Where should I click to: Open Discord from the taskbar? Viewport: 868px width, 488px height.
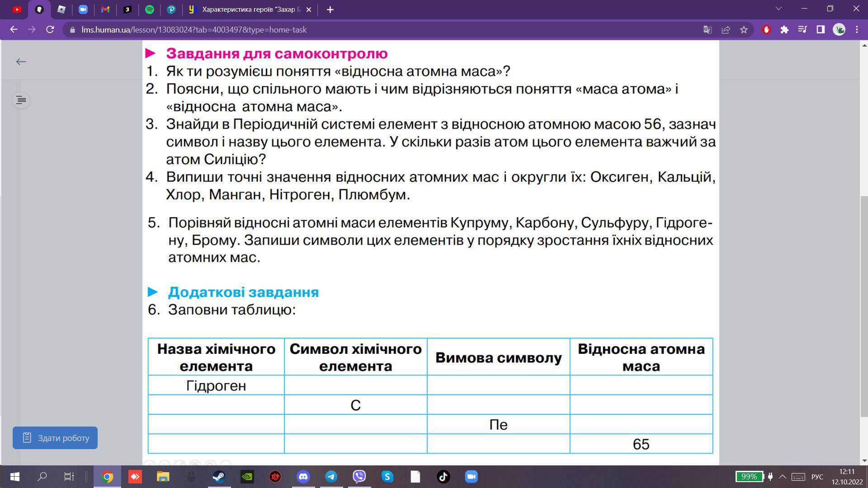pyautogui.click(x=303, y=477)
